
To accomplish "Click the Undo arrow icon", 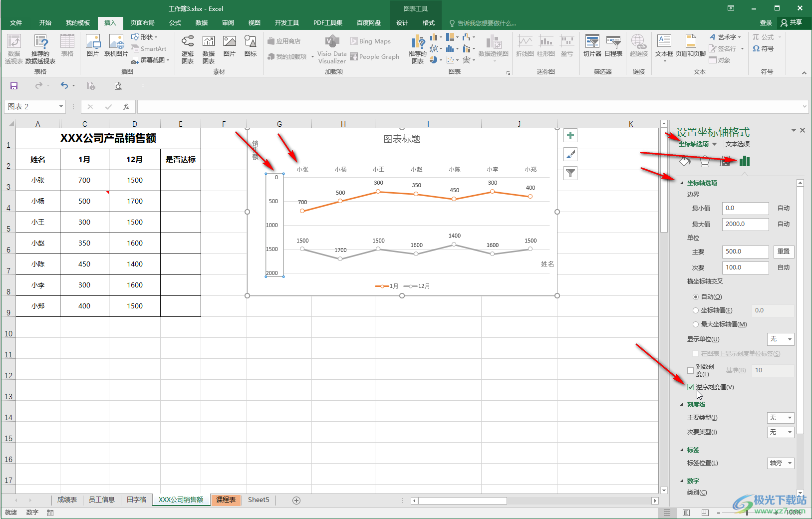I will 64,86.
